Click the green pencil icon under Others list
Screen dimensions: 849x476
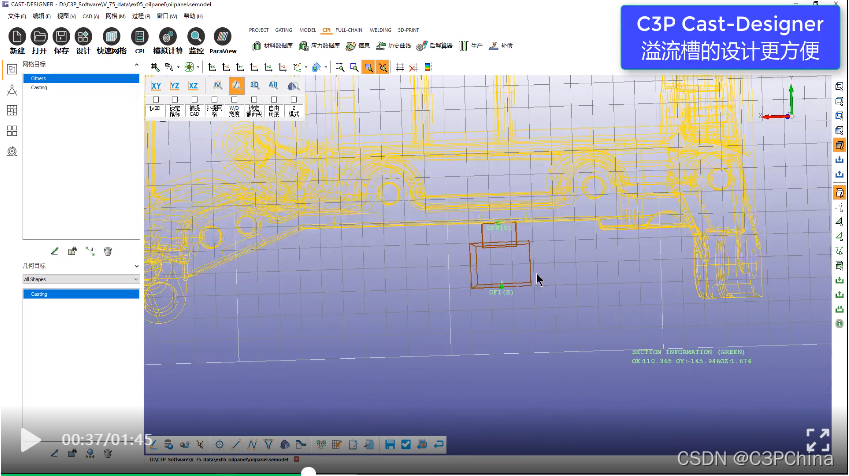tap(54, 251)
